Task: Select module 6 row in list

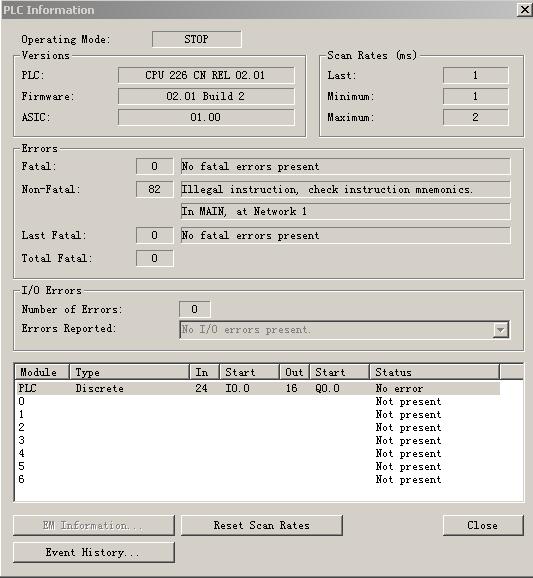Action: pos(258,480)
